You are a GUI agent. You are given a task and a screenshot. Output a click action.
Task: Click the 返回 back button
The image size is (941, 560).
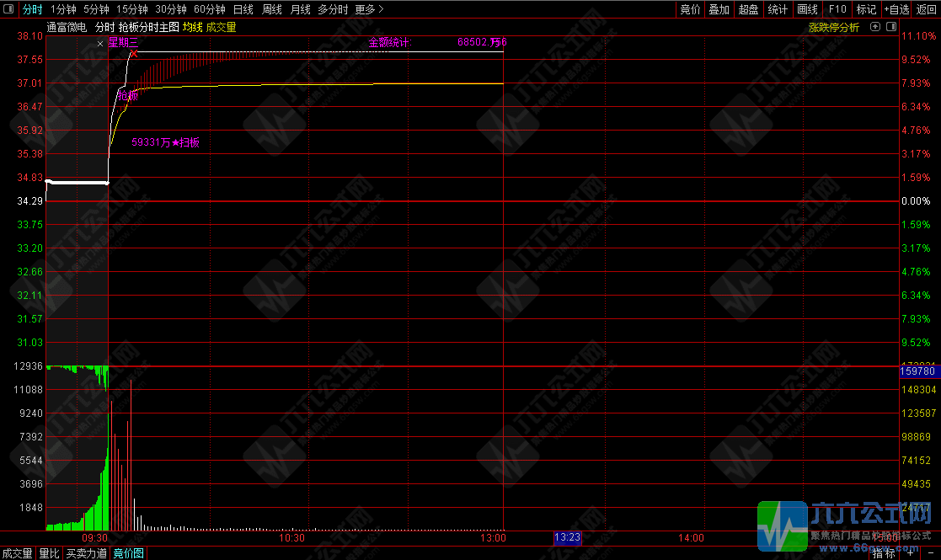[x=927, y=9]
